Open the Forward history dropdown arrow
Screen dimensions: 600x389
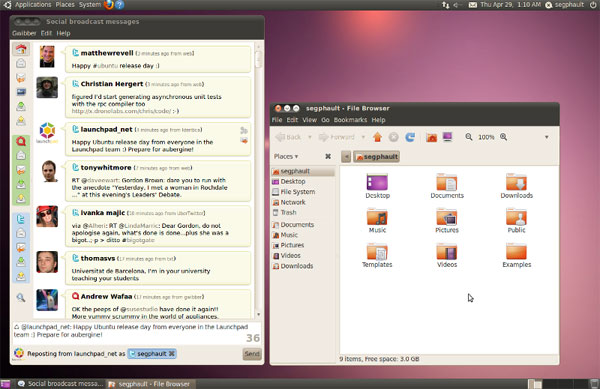[363, 137]
